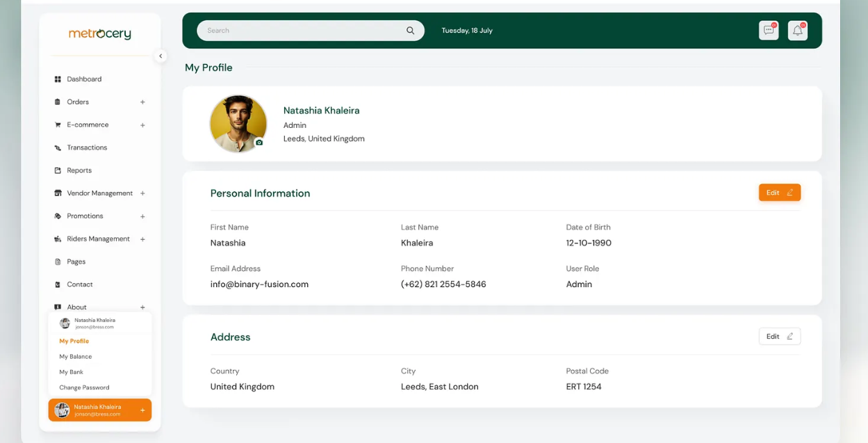Viewport: 868px width, 443px height.
Task: Expand the Riders Management plus toggle
Action: click(x=142, y=239)
